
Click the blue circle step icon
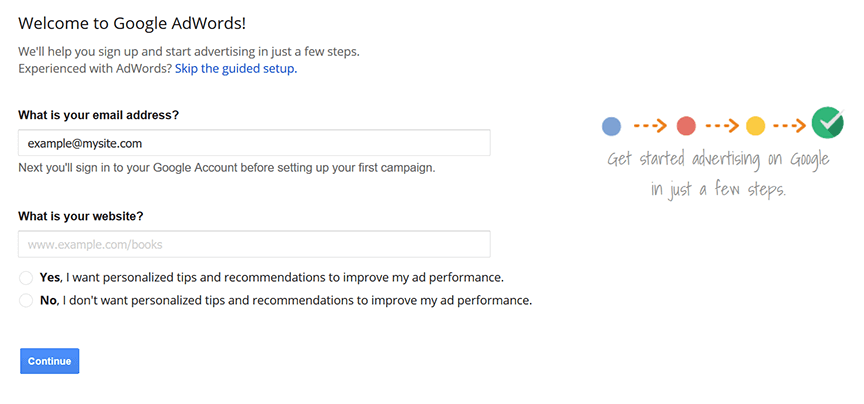612,126
